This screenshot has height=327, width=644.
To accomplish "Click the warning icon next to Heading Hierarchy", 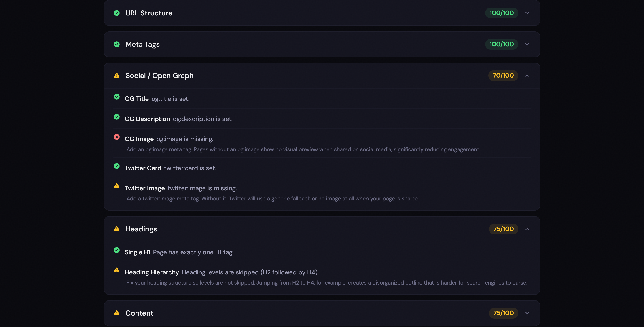I will point(117,270).
